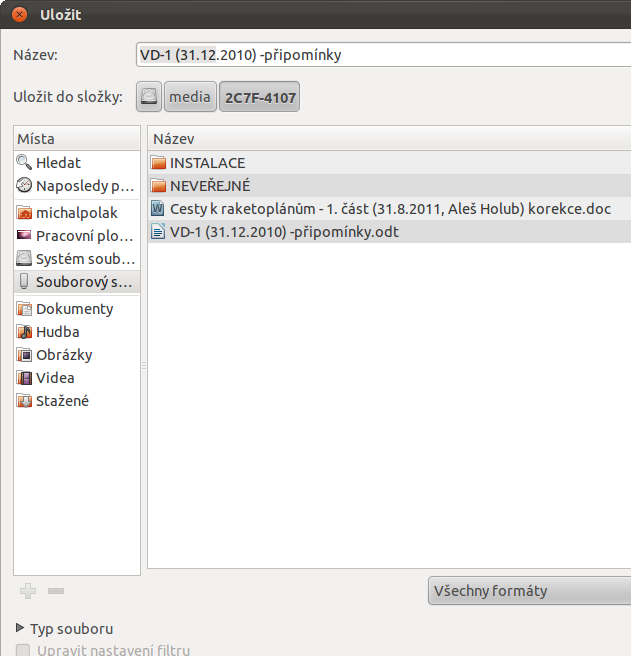Open michalpolak home location
The image size is (631, 656).
point(77,213)
